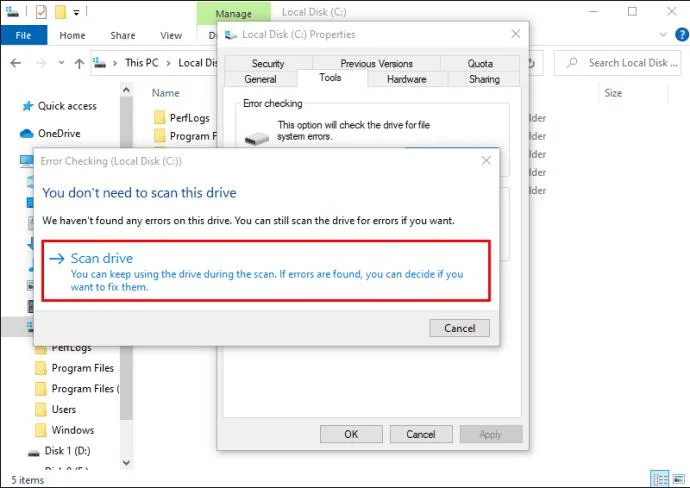Start the Scan drive option

coord(266,271)
